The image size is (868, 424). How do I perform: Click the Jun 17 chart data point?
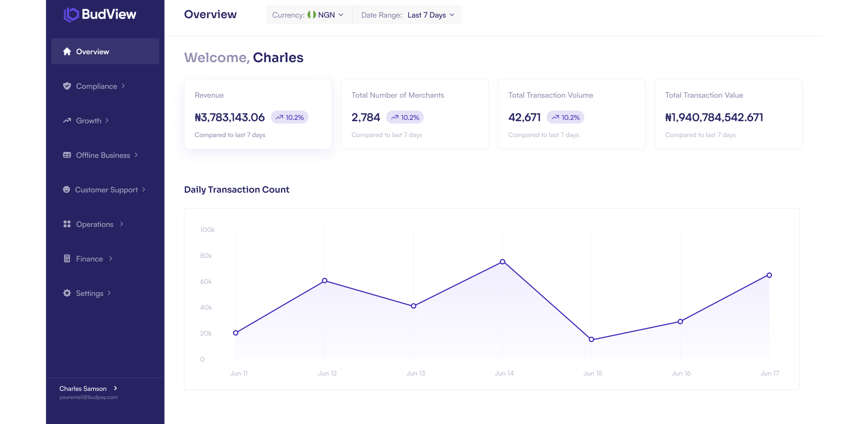tap(769, 275)
